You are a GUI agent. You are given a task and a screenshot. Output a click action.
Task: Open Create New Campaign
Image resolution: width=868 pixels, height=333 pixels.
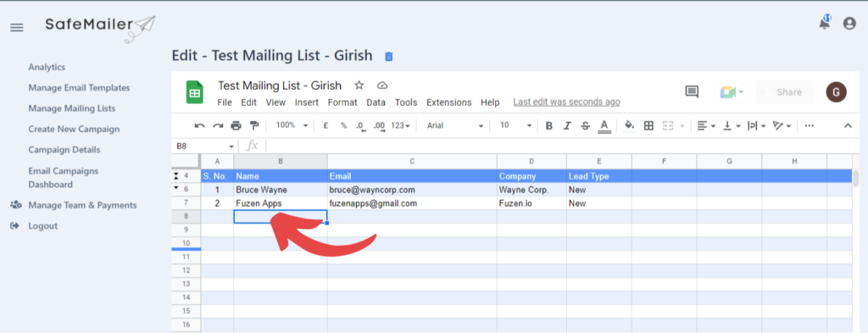[x=74, y=129]
